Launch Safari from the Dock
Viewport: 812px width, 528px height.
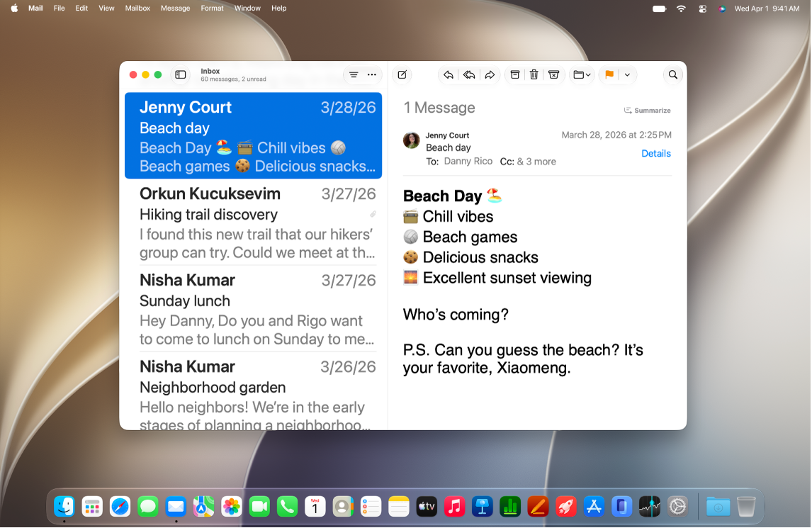coord(120,506)
